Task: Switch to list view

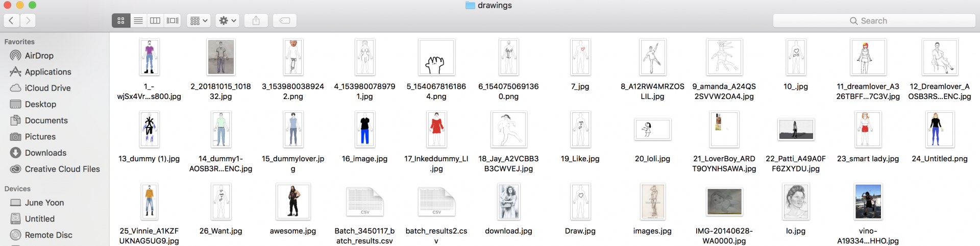Action: click(x=138, y=20)
